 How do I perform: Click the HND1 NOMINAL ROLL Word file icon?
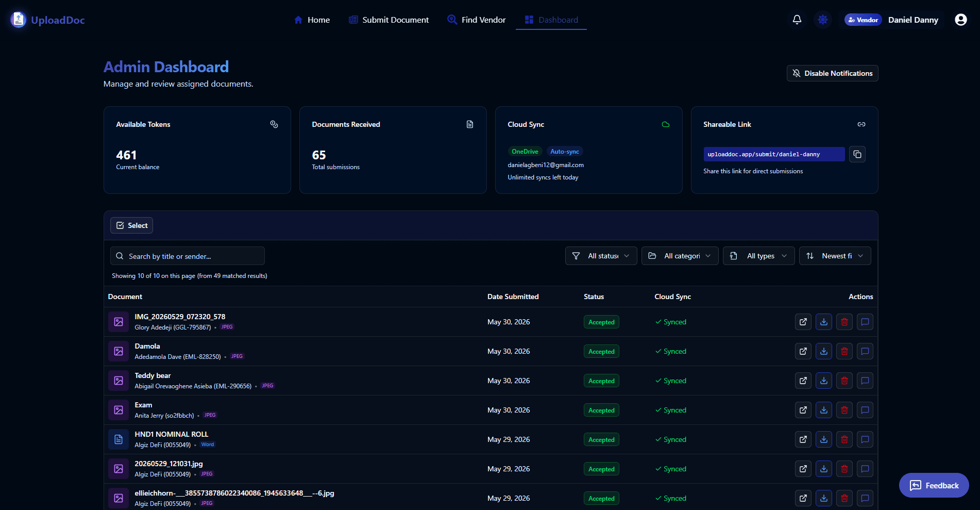[x=118, y=439]
